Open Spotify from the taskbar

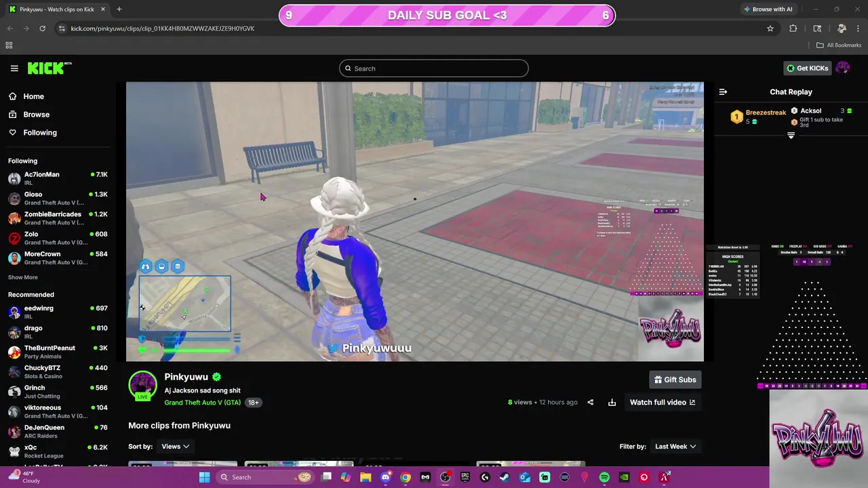click(x=604, y=477)
